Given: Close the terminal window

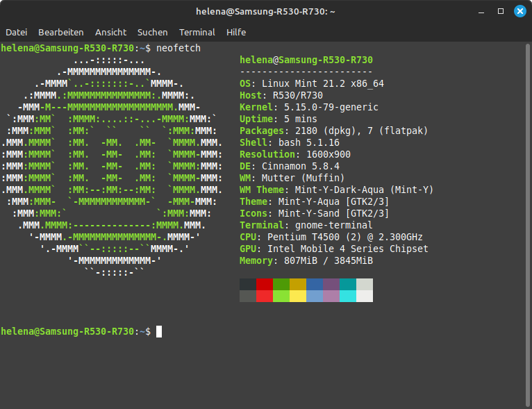Looking at the screenshot, I should (x=519, y=12).
